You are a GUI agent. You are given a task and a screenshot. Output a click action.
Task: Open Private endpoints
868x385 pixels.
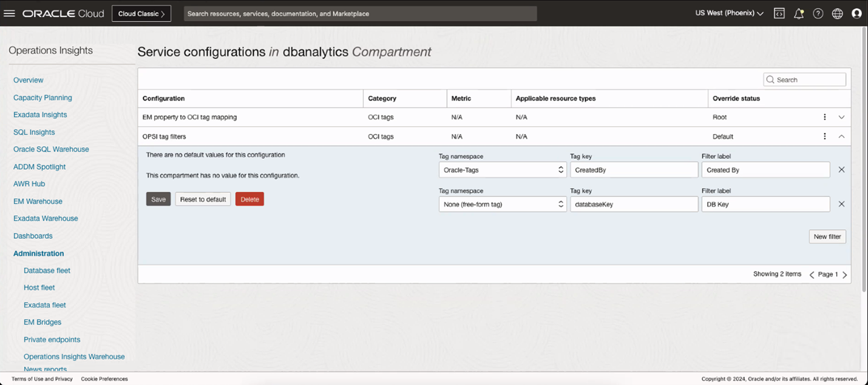52,340
